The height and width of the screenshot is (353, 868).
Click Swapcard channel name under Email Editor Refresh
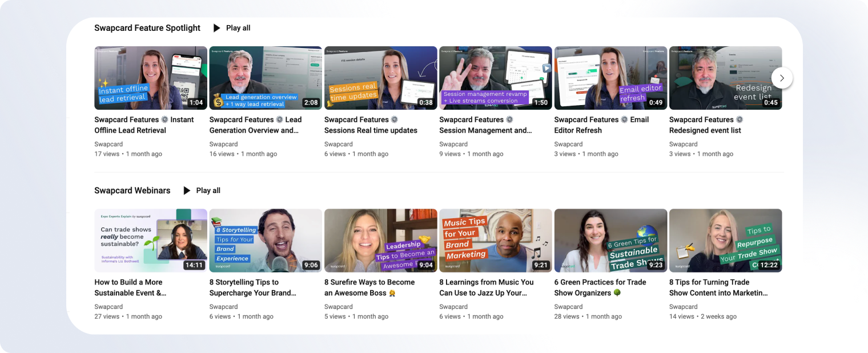(569, 145)
